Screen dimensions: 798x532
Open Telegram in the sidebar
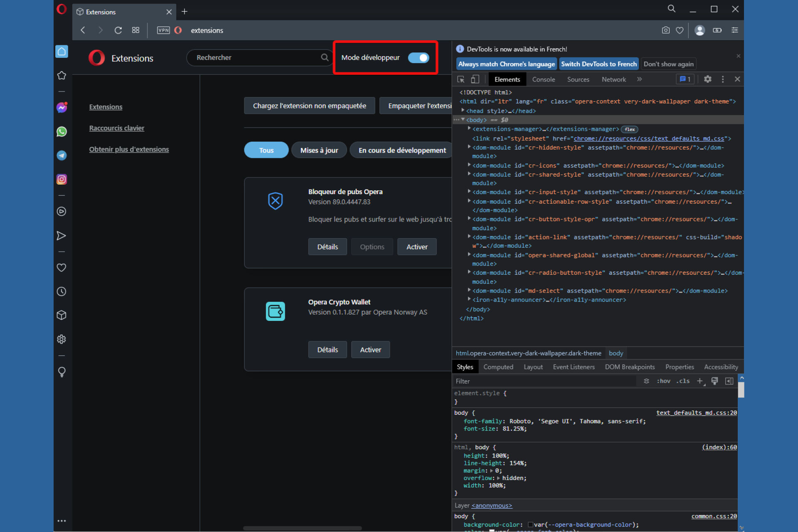[x=62, y=155]
